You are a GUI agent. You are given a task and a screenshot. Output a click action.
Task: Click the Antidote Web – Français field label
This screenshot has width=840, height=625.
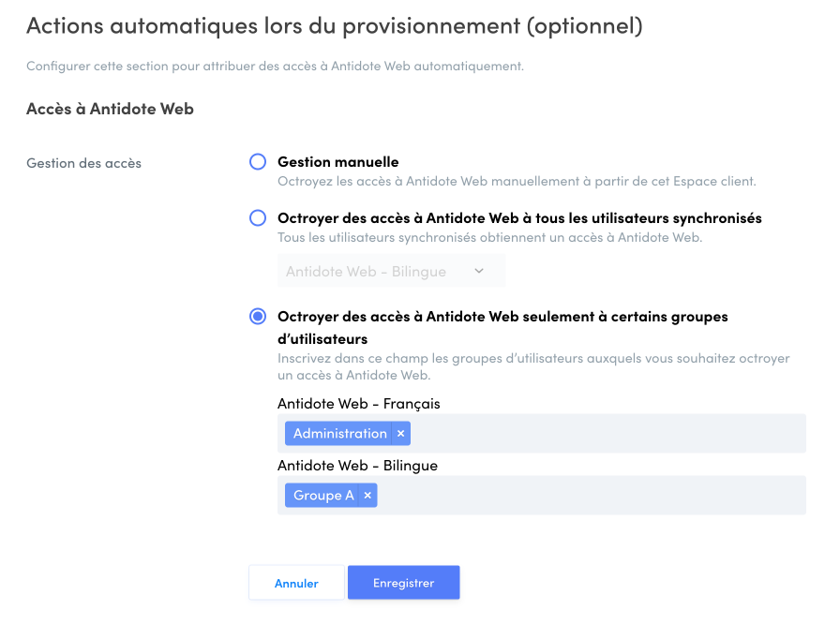coord(358,403)
